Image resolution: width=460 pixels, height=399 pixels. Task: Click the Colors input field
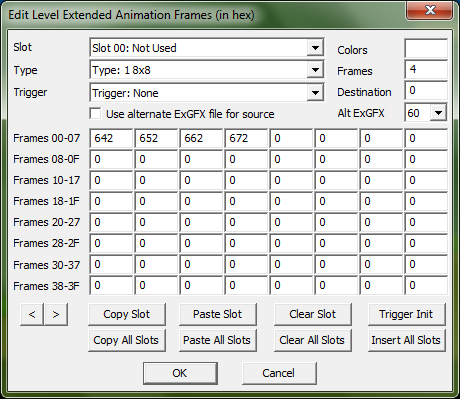[426, 48]
